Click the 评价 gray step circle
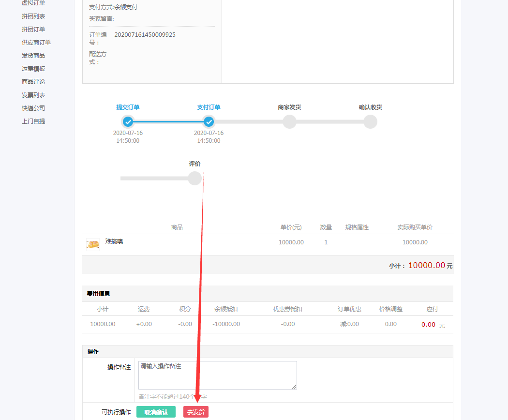 (194, 178)
